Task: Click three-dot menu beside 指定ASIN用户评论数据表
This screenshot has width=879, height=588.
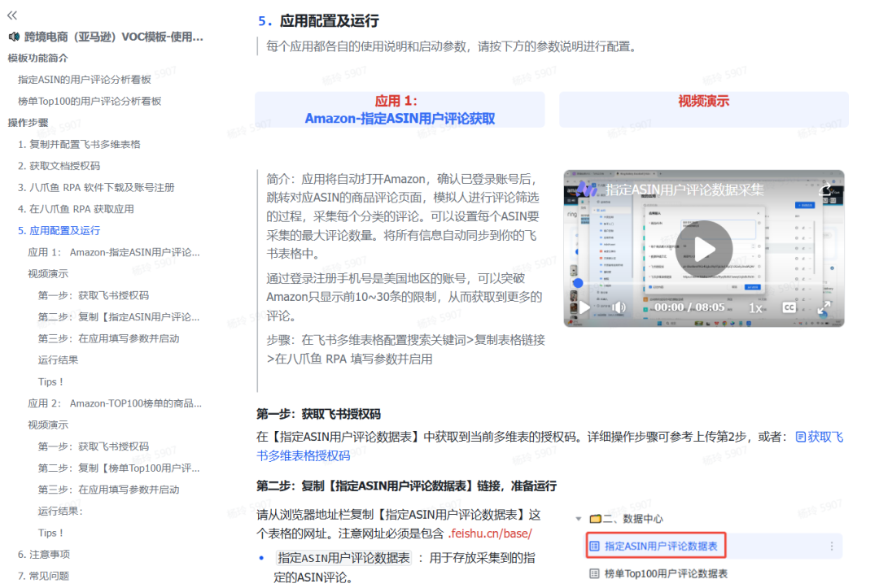Action: point(831,547)
